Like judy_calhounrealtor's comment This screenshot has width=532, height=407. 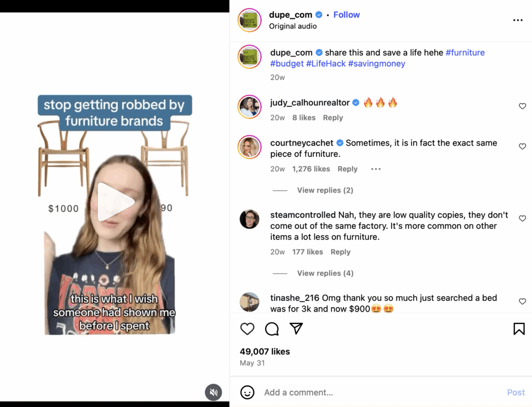click(x=523, y=106)
